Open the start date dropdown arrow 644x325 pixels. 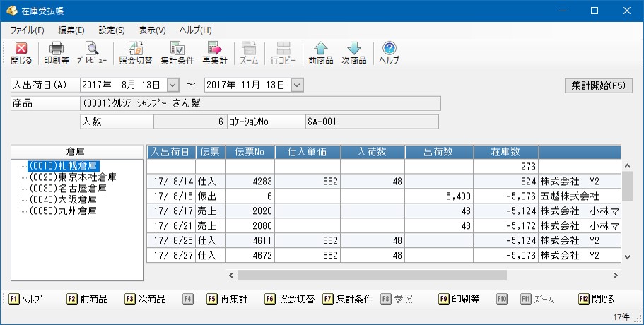(173, 85)
